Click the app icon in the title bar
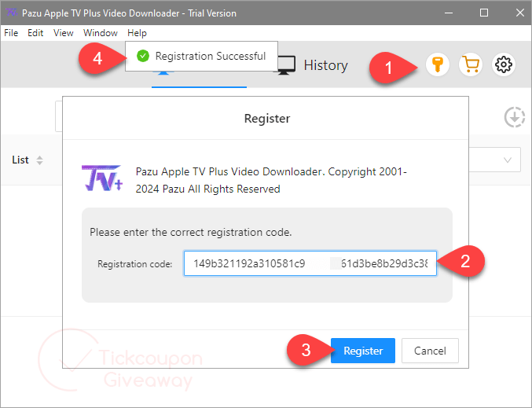Viewport: 532px width, 408px height. tap(12, 13)
